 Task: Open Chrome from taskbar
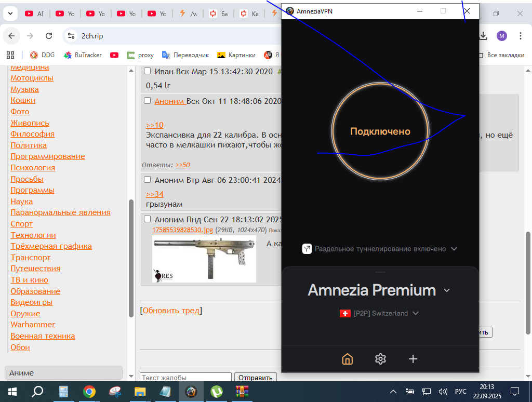tap(89, 392)
